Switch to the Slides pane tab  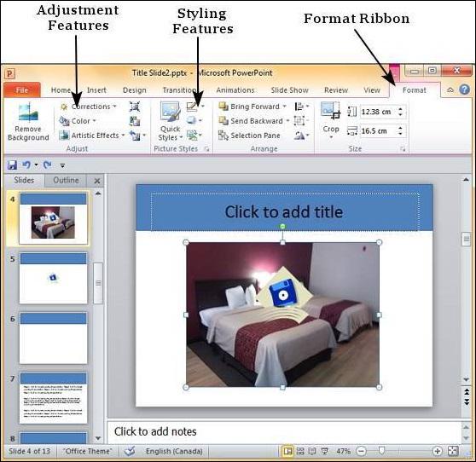coord(24,180)
